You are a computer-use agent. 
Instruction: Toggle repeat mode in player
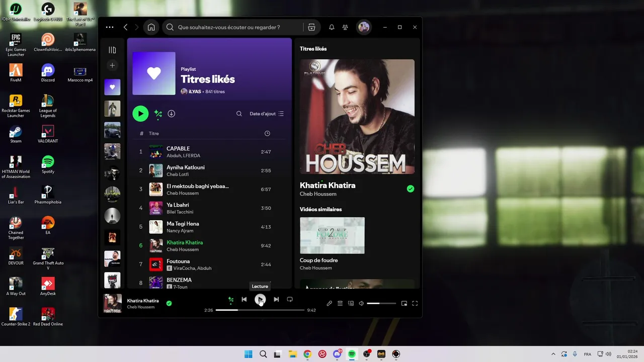pyautogui.click(x=290, y=299)
